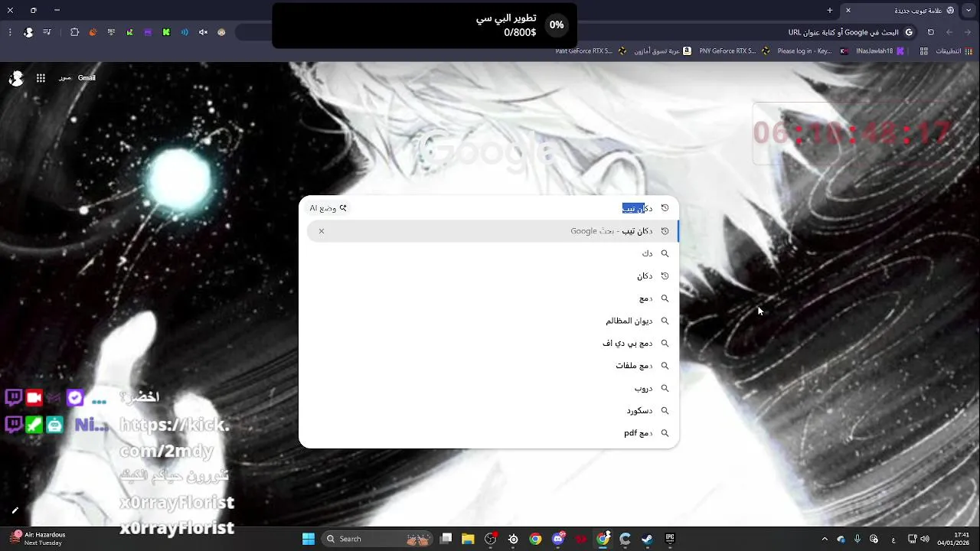Open File Explorer from taskbar
This screenshot has height=551, width=980.
[468, 539]
